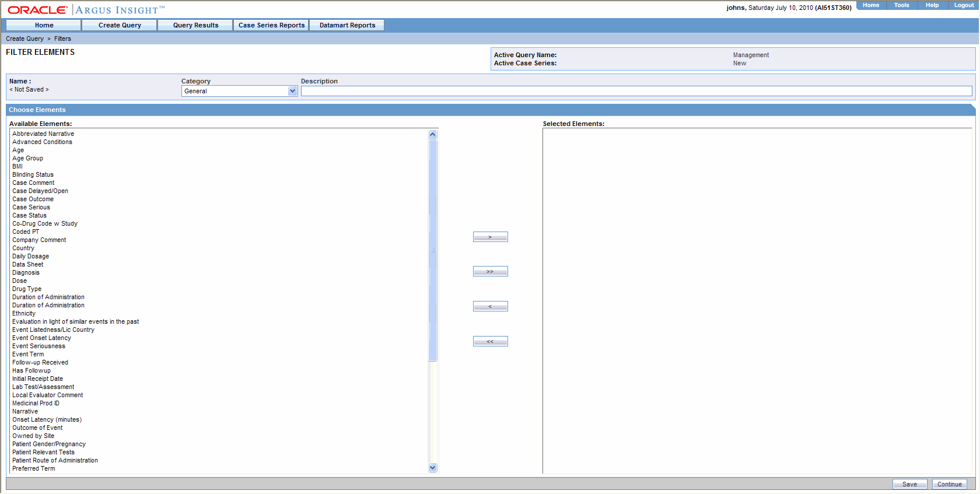Screen dimensions: 980x494
Task: Select Advanced Conditions element
Action: 42,142
